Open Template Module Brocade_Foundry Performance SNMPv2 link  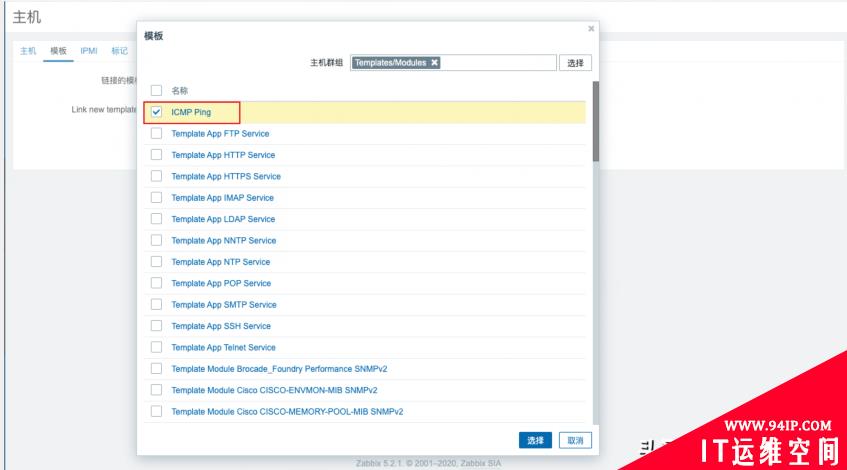coord(279,368)
